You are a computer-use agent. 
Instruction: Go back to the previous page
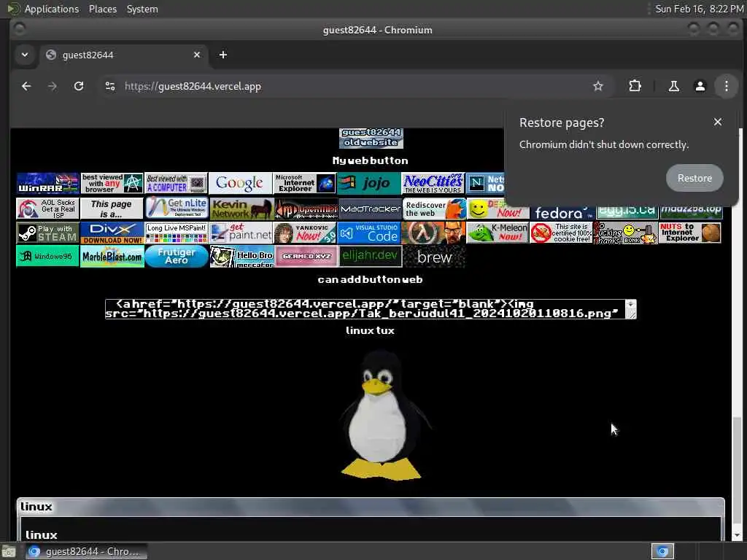pyautogui.click(x=26, y=86)
